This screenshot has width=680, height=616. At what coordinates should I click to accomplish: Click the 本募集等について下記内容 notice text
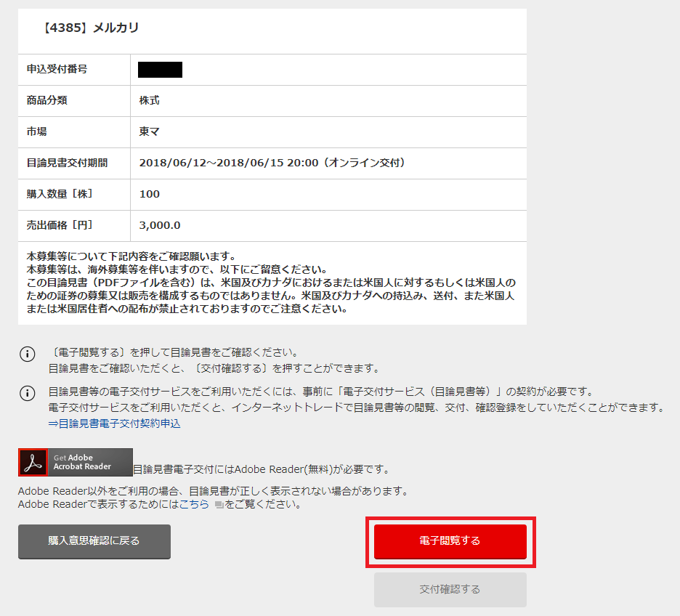pos(272,283)
